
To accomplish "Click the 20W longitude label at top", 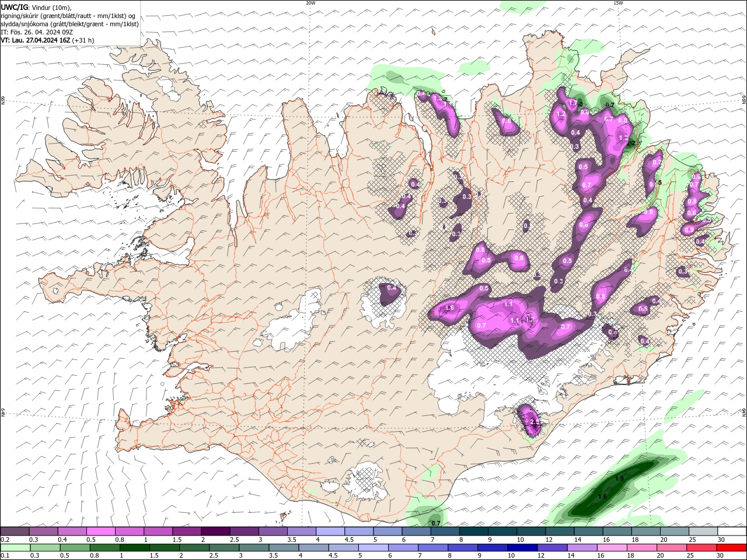I will click(310, 3).
